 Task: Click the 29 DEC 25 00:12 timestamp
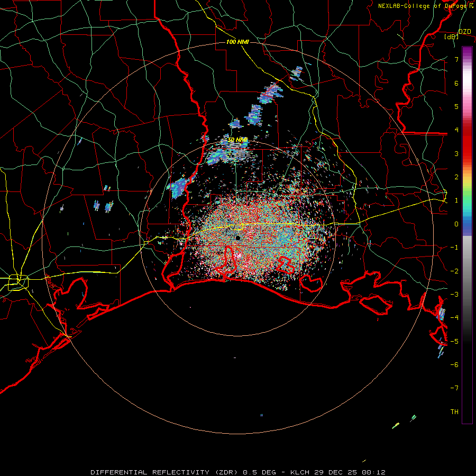[x=350, y=472]
